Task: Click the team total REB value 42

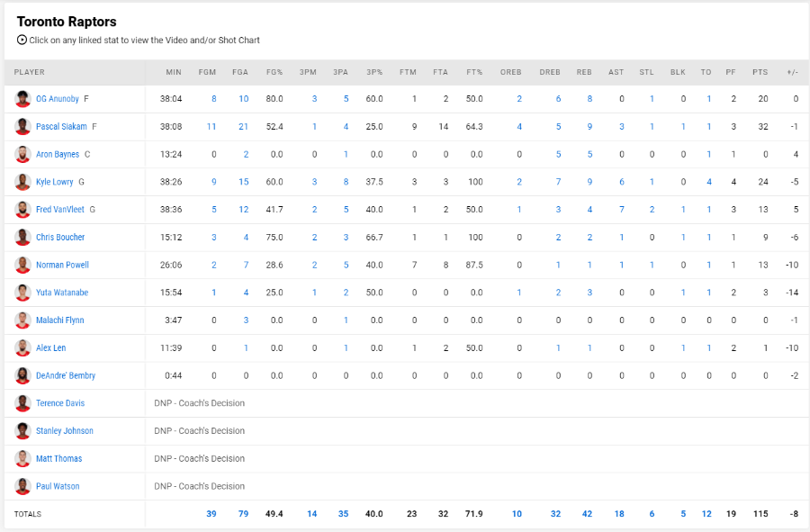Action: pos(587,514)
